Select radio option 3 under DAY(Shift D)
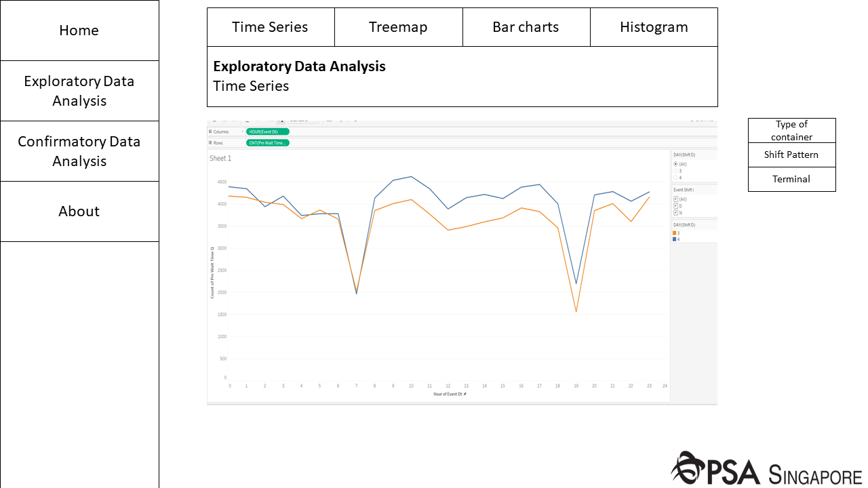 [675, 171]
